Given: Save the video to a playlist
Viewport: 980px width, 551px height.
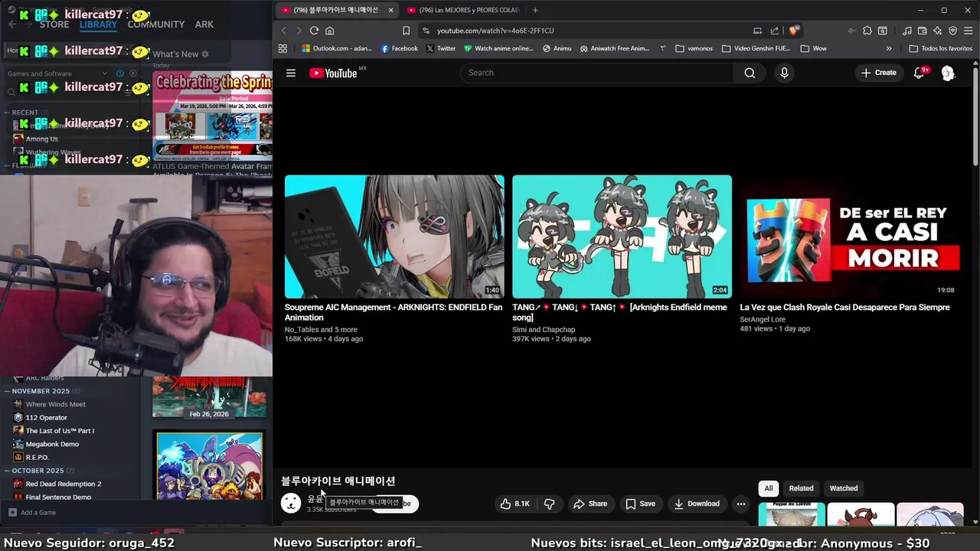Looking at the screenshot, I should 640,504.
